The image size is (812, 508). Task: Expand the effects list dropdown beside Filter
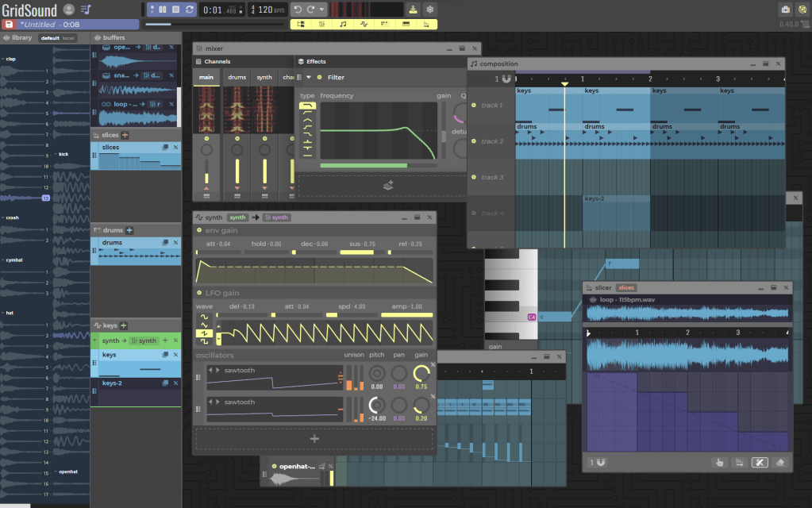[x=309, y=78]
